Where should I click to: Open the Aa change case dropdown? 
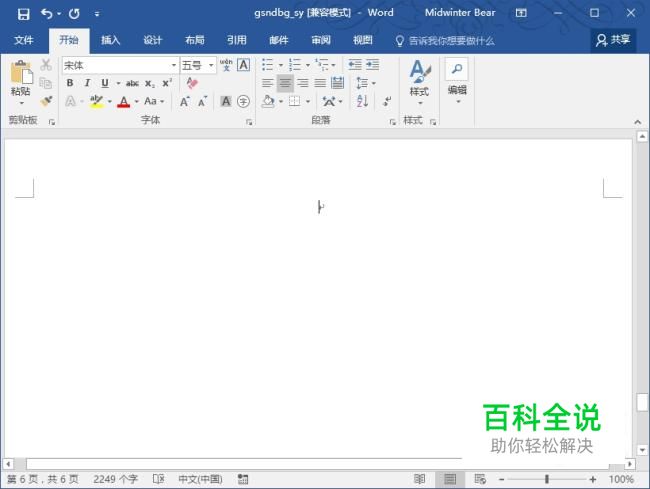[x=154, y=101]
